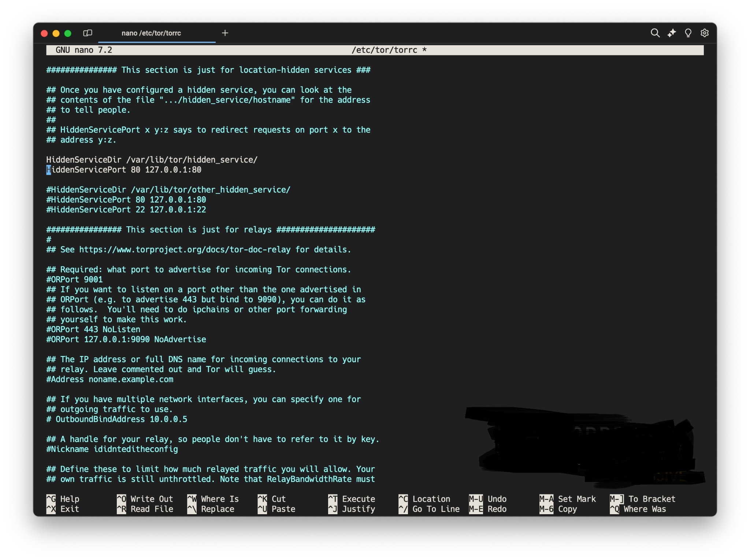The image size is (750, 560).
Task: Click the # OutboundBindAddress 10.0.0.5 line
Action: tap(117, 419)
